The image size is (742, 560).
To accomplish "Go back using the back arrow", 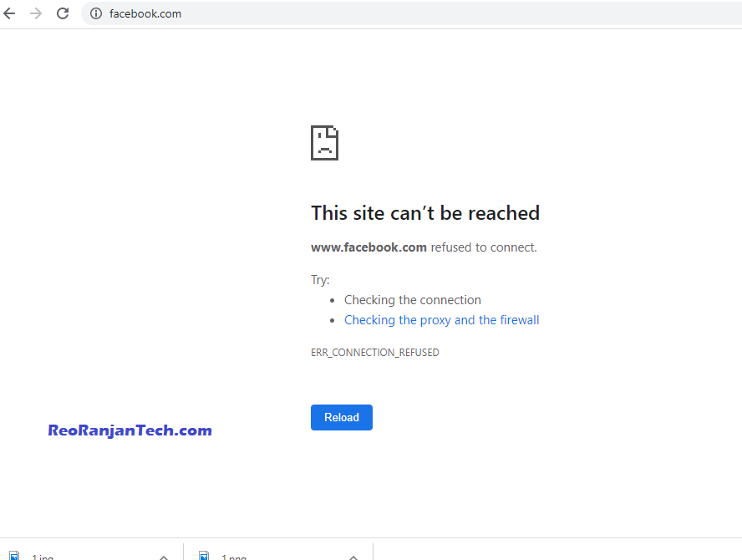I will (9, 13).
